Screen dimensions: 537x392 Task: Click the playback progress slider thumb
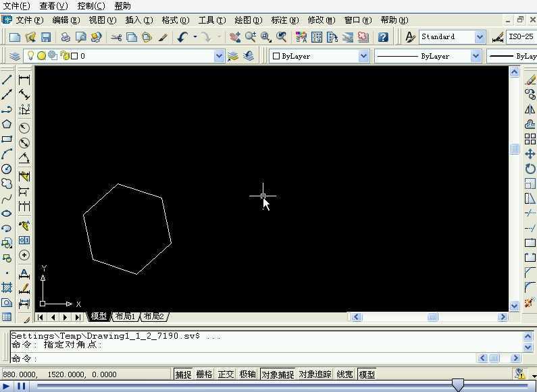[x=458, y=385]
